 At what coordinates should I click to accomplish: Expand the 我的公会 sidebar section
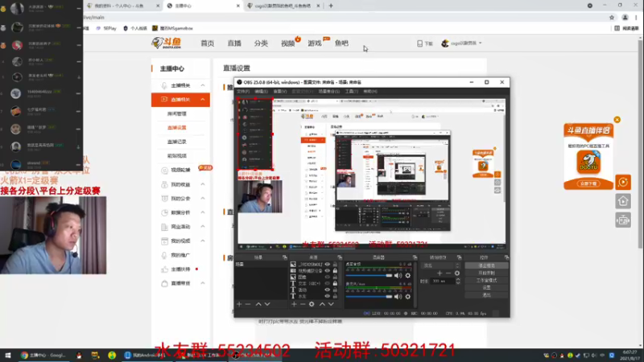click(203, 198)
